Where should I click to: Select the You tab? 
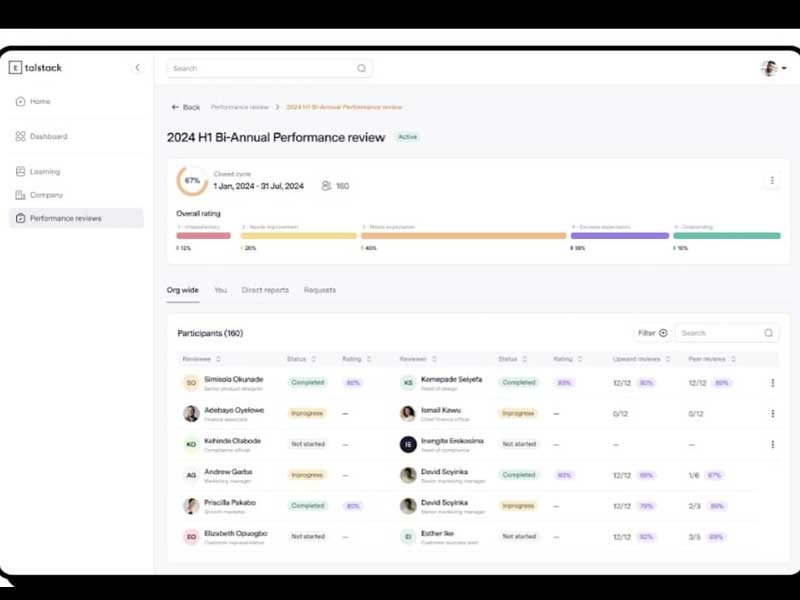click(220, 290)
